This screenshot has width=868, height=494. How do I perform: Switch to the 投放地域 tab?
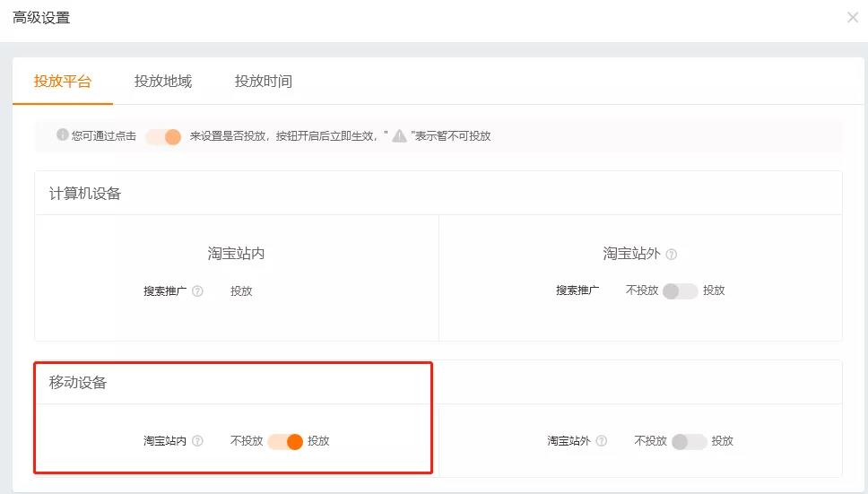click(163, 82)
